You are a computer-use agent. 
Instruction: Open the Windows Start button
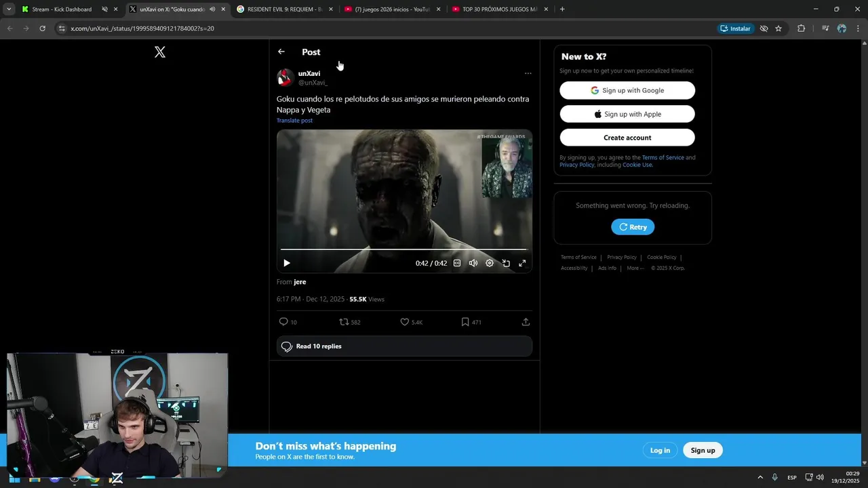(14, 478)
